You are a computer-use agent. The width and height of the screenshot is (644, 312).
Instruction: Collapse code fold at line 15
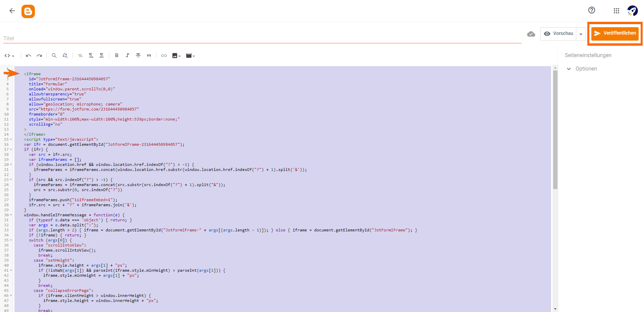tap(11, 139)
